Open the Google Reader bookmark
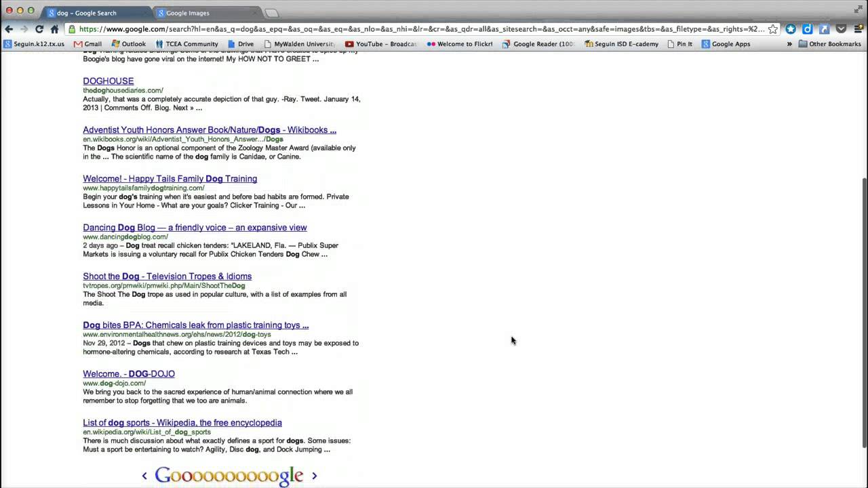The height and width of the screenshot is (488, 868). [538, 44]
